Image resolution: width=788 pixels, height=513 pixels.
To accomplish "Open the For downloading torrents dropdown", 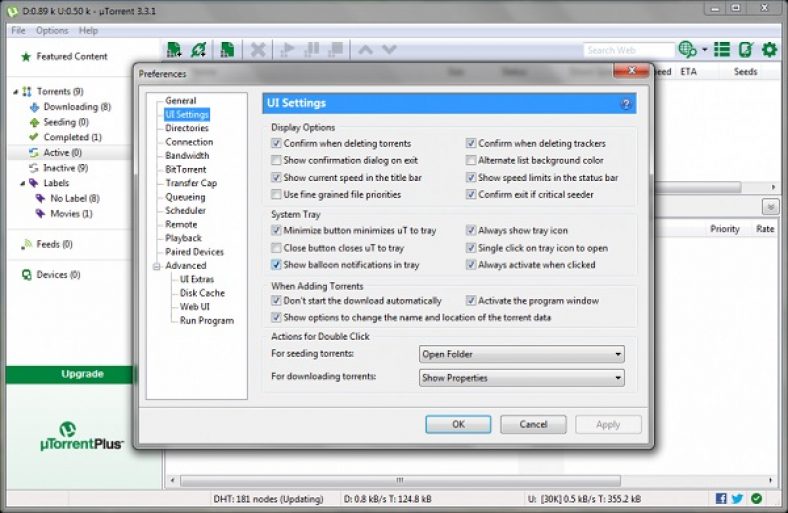I will tap(522, 378).
